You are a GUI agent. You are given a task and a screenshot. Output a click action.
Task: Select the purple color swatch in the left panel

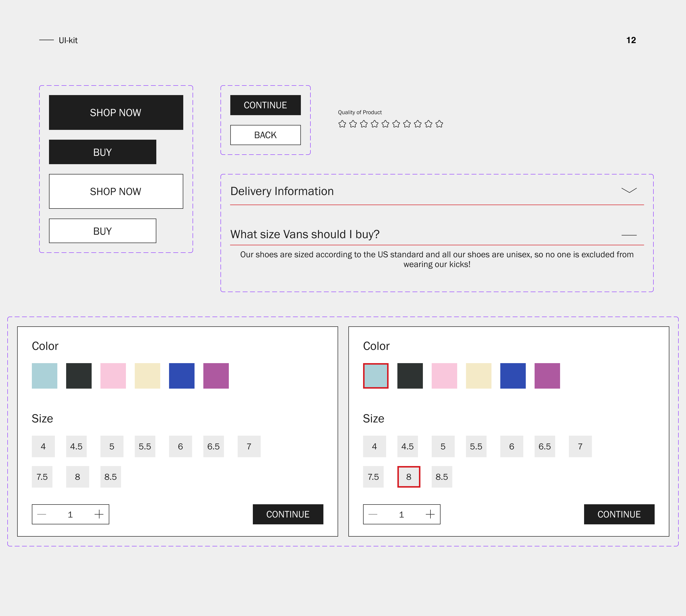coord(216,376)
